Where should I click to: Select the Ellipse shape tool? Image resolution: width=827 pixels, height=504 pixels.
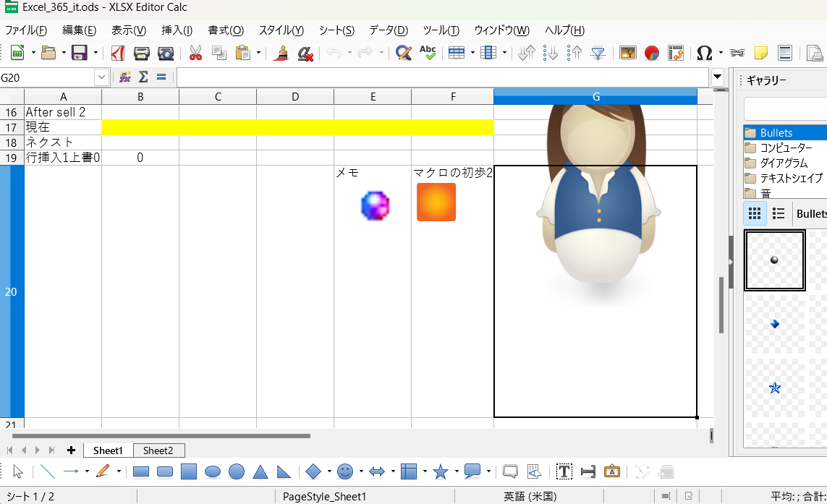[213, 471]
